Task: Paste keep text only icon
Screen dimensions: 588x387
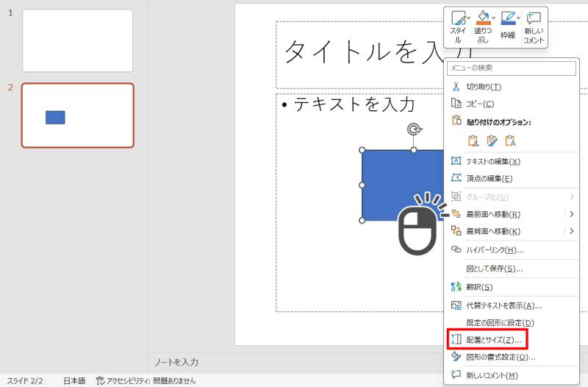Action: point(510,141)
